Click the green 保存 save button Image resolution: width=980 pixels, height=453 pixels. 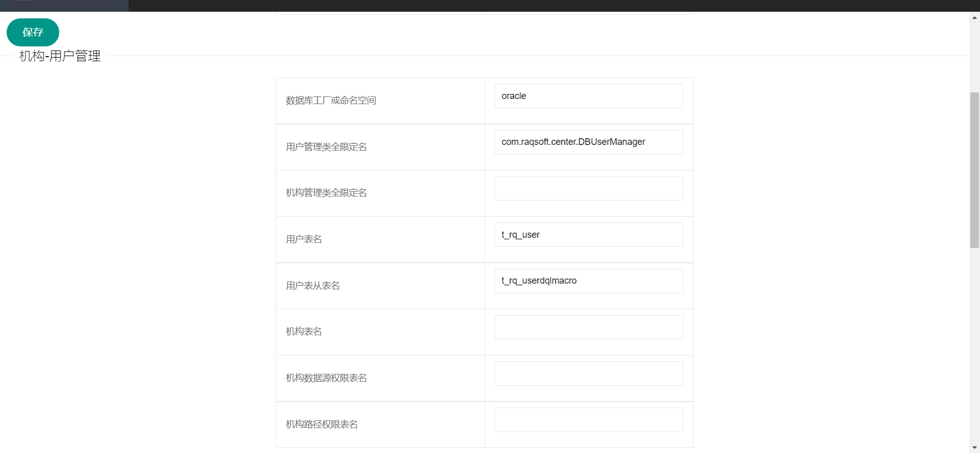tap(33, 32)
